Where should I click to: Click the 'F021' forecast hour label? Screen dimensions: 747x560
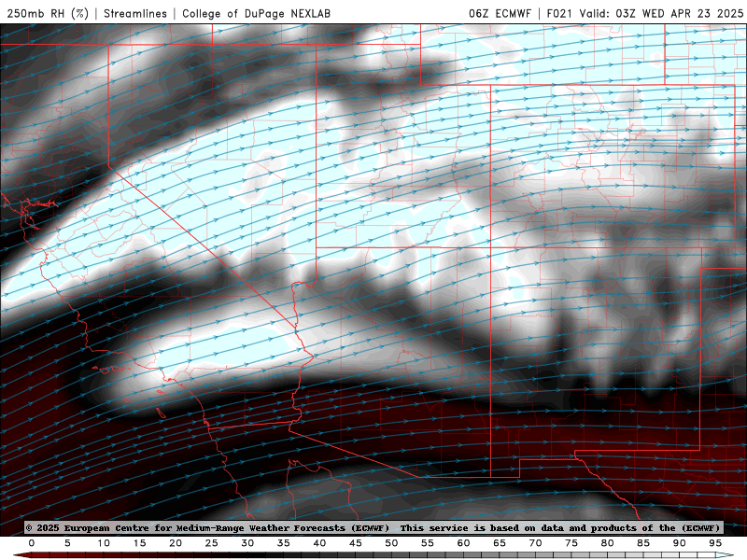point(559,13)
